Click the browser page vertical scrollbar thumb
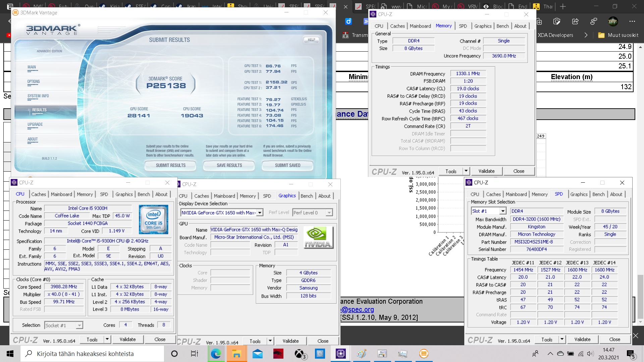Viewport: 644px width, 362px height. [640, 297]
